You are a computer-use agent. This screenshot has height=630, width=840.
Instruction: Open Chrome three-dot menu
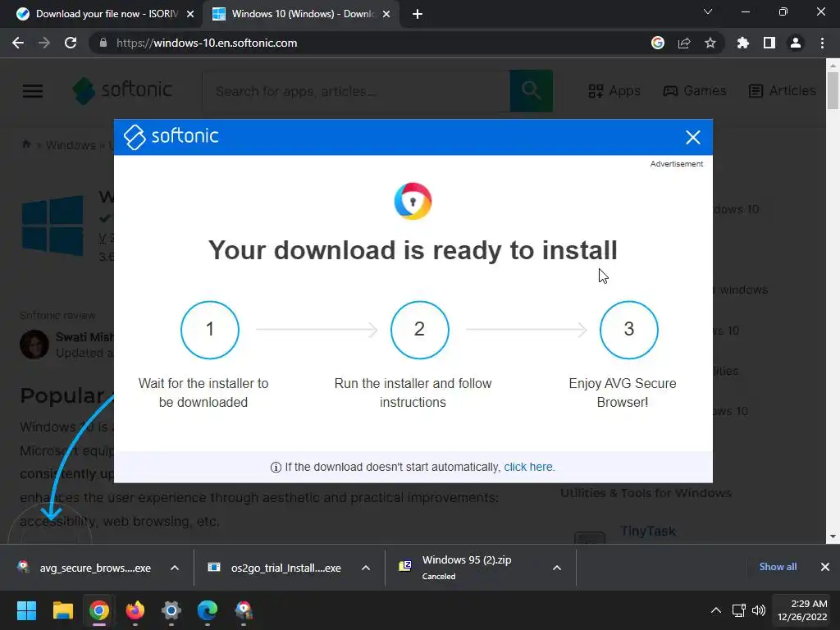(822, 43)
